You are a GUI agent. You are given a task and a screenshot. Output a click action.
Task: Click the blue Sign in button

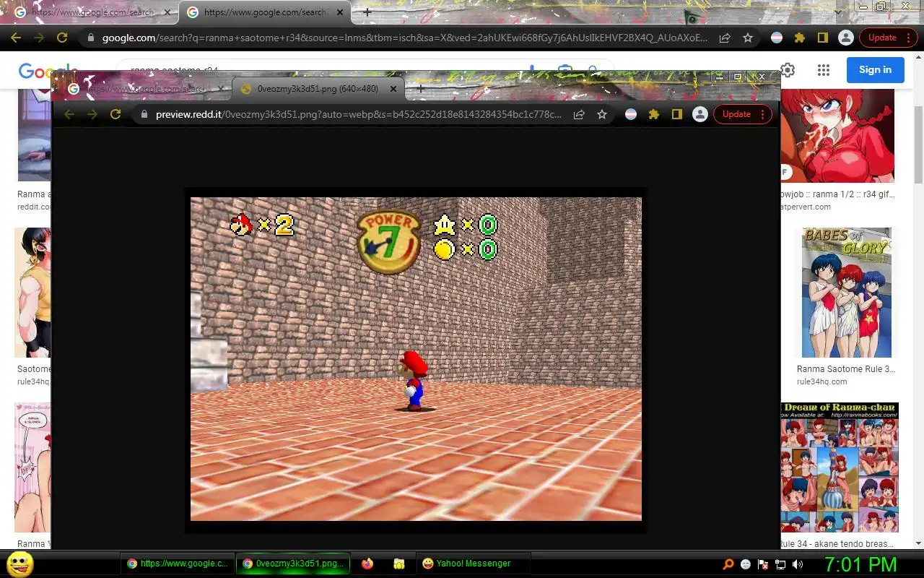point(876,69)
